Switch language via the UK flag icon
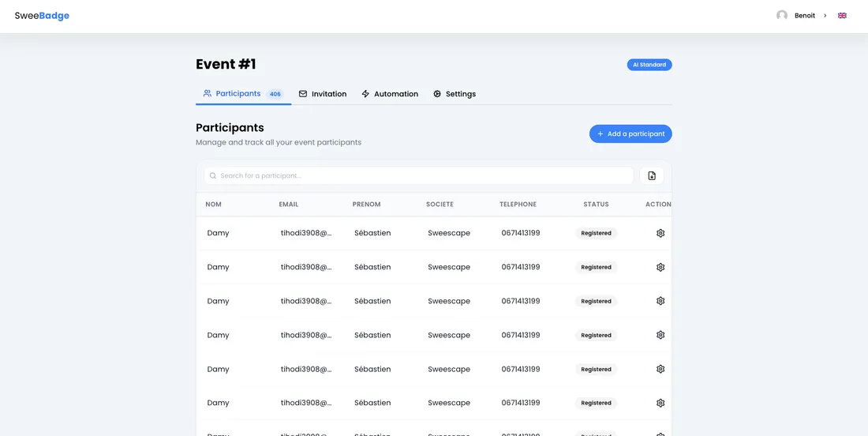 [842, 16]
